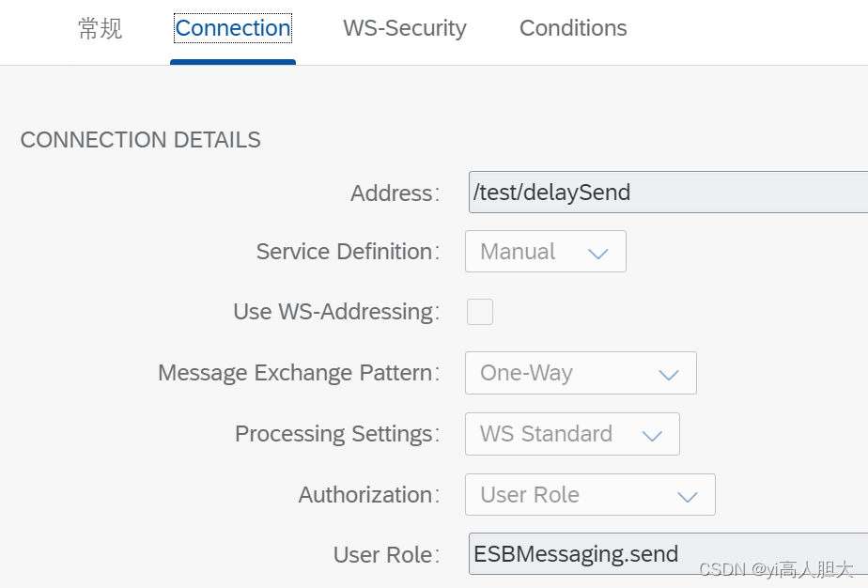868x588 pixels.
Task: Click the Use WS-Addressing label
Action: click(x=336, y=312)
